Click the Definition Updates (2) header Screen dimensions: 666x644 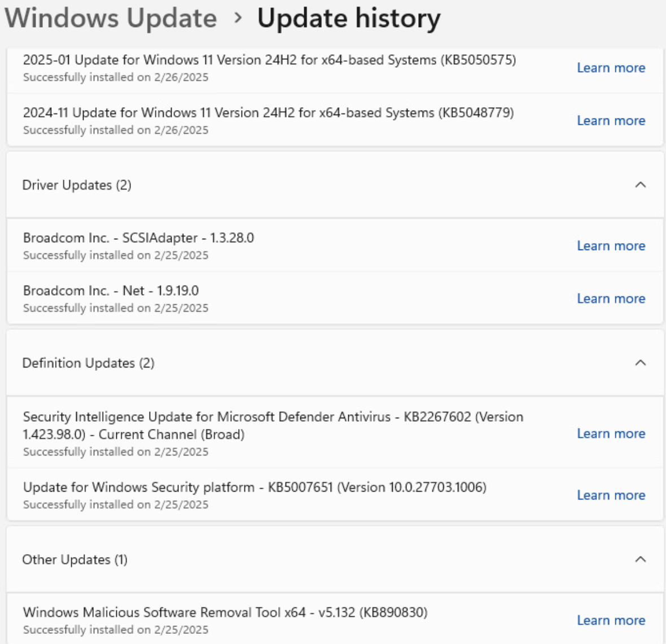[x=88, y=363]
